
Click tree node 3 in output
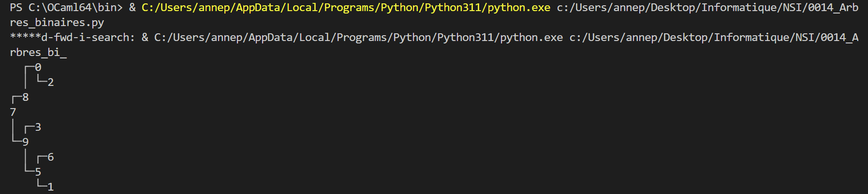pos(38,127)
